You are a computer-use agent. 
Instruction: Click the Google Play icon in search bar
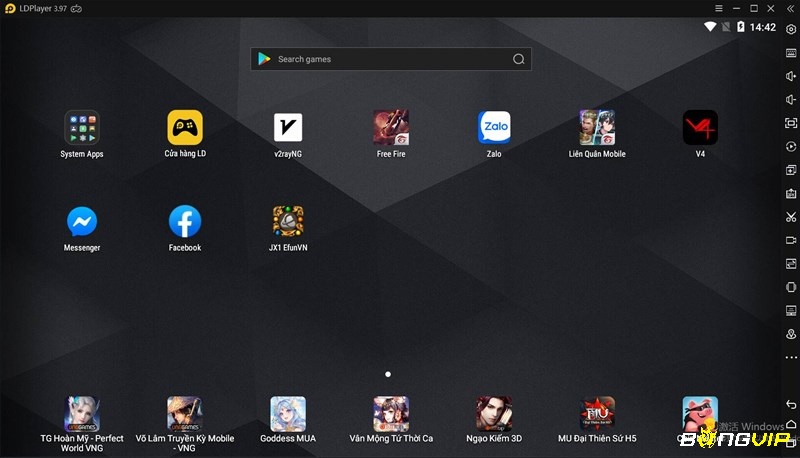(264, 59)
